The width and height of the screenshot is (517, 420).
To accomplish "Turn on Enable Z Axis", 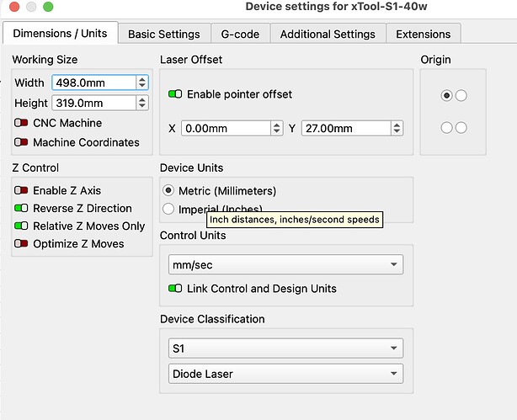I will click(21, 190).
